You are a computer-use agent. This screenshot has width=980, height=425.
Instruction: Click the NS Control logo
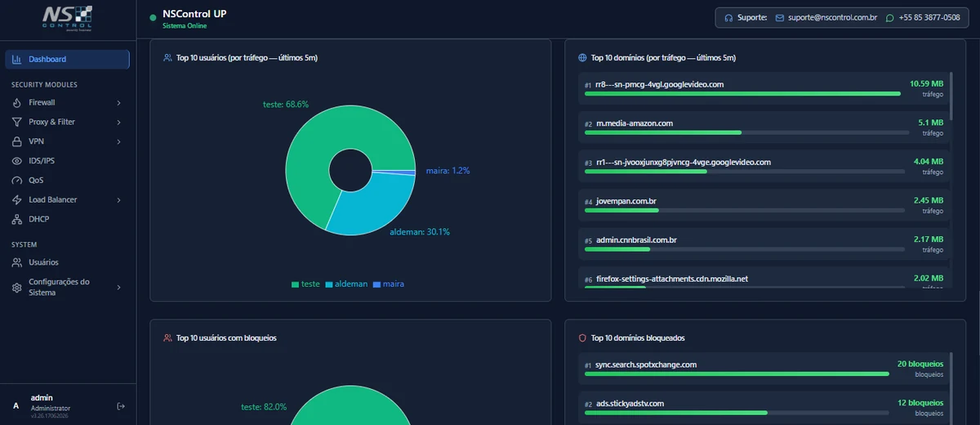pyautogui.click(x=68, y=17)
